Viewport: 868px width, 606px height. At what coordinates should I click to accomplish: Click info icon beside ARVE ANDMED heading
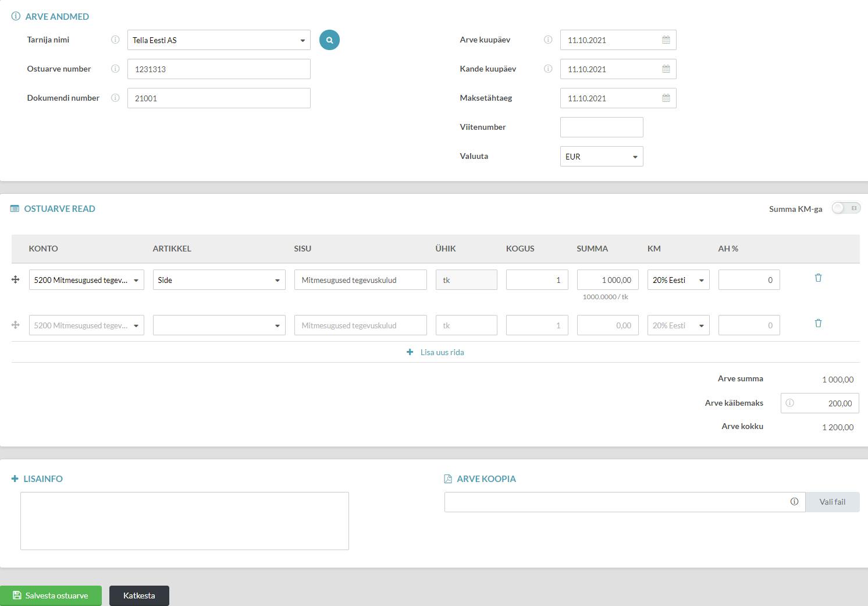coord(16,16)
